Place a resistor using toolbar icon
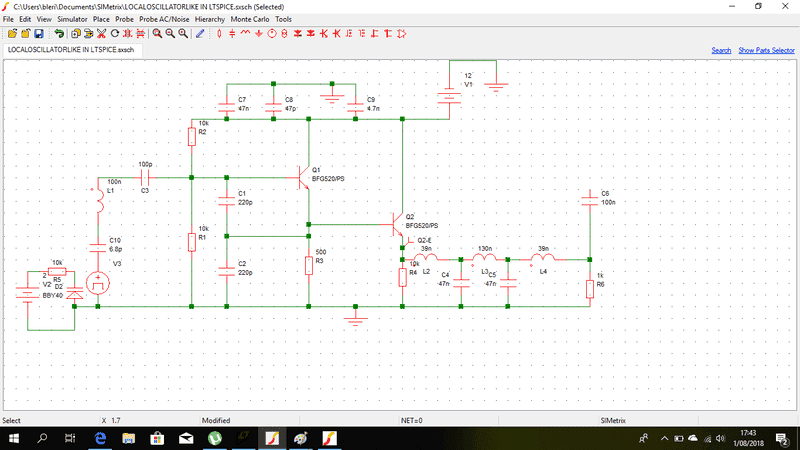The width and height of the screenshot is (800, 450). click(x=219, y=33)
